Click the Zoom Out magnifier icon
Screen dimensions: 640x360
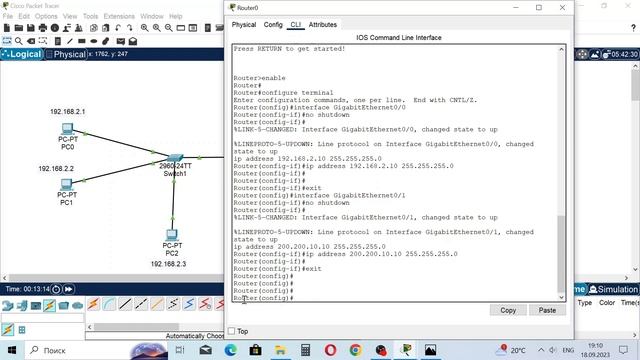pos(169,28)
